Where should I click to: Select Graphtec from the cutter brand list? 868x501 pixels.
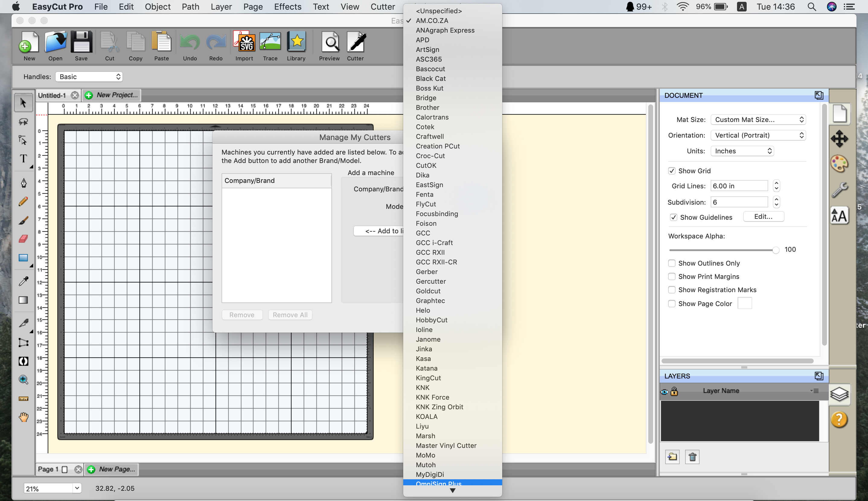[430, 300]
